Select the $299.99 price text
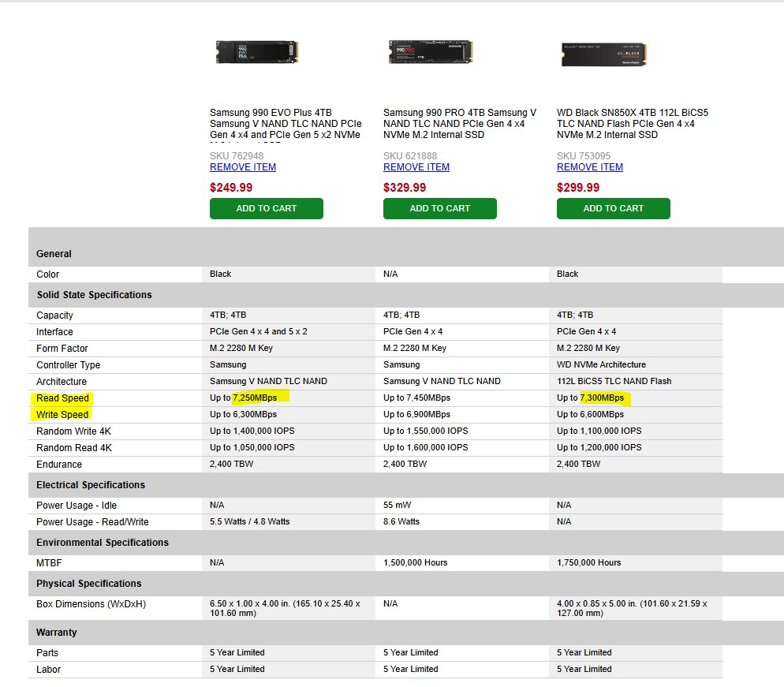This screenshot has width=784, height=687. (x=578, y=188)
